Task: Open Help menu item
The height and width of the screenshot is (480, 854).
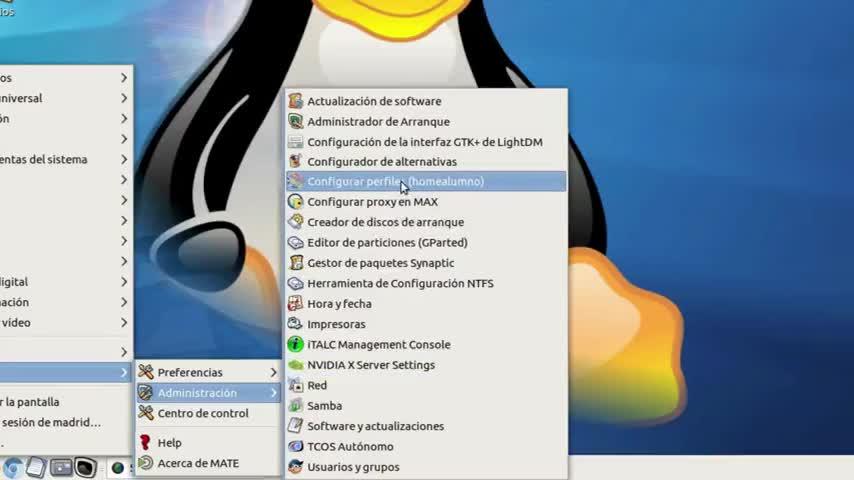Action: click(x=208, y=442)
